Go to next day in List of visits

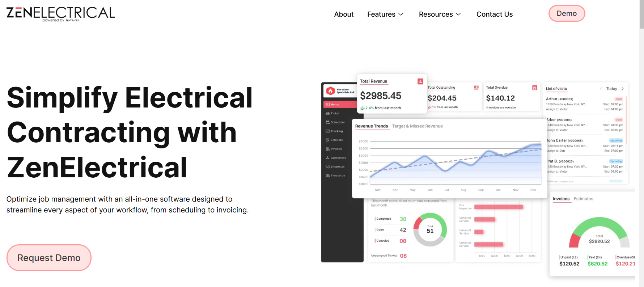pyautogui.click(x=623, y=89)
